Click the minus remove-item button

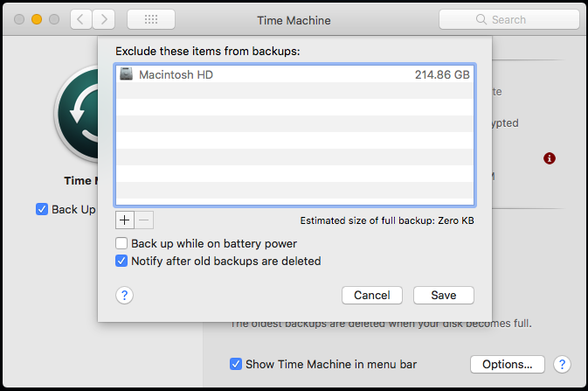[x=144, y=219]
